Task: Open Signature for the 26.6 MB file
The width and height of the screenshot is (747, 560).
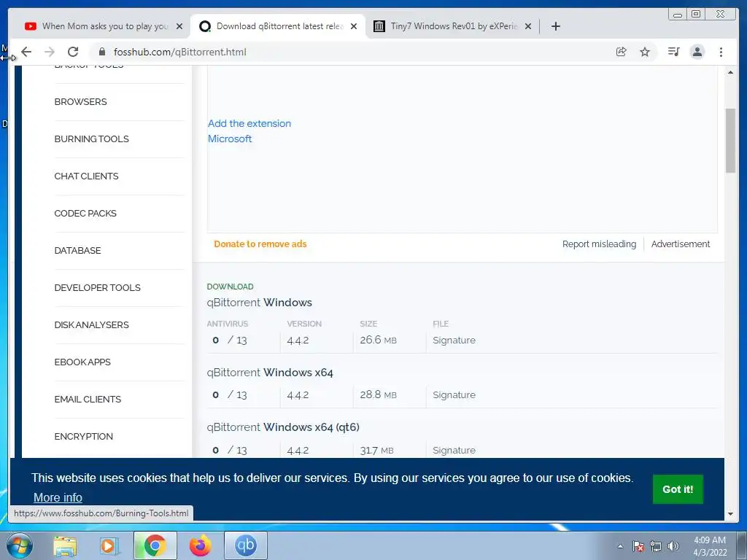Action: pos(454,340)
